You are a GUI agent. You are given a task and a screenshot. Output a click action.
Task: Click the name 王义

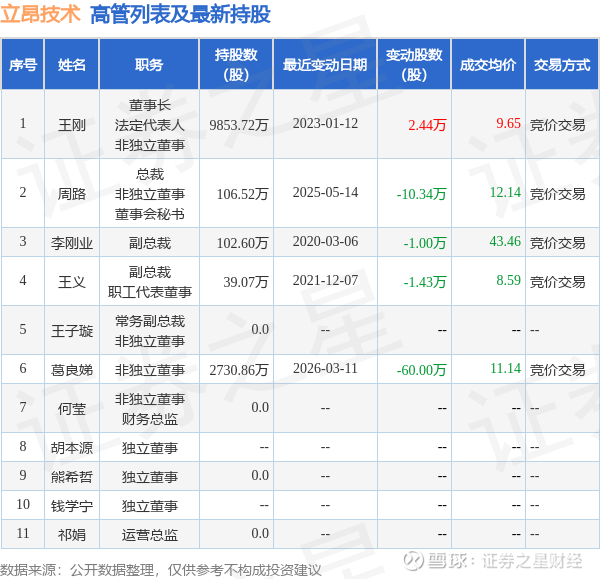point(72,282)
